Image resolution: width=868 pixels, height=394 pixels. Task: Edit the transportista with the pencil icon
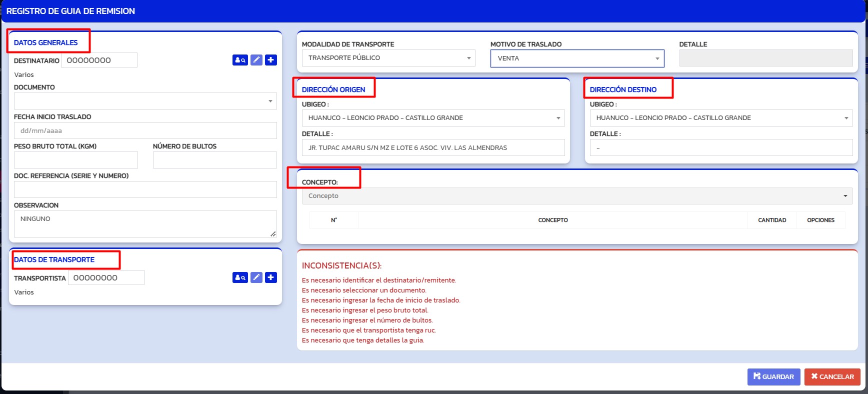point(256,277)
